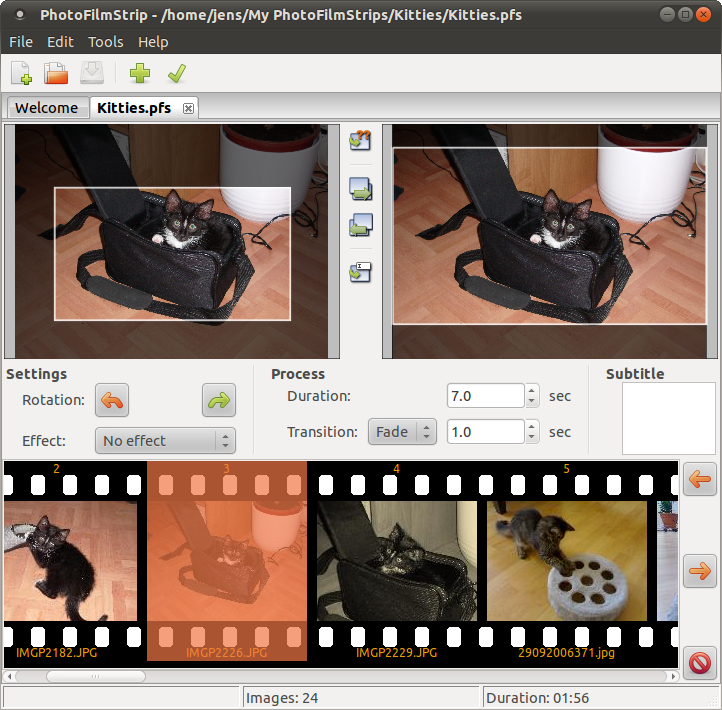Click inside the Subtitle text box
The width and height of the screenshot is (722, 710).
(x=669, y=419)
